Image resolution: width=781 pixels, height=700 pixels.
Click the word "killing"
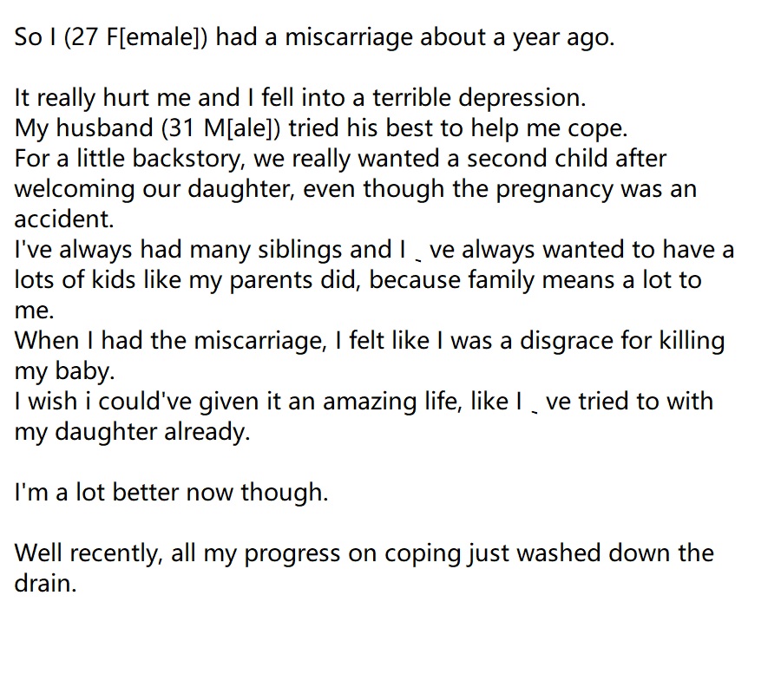click(x=692, y=341)
